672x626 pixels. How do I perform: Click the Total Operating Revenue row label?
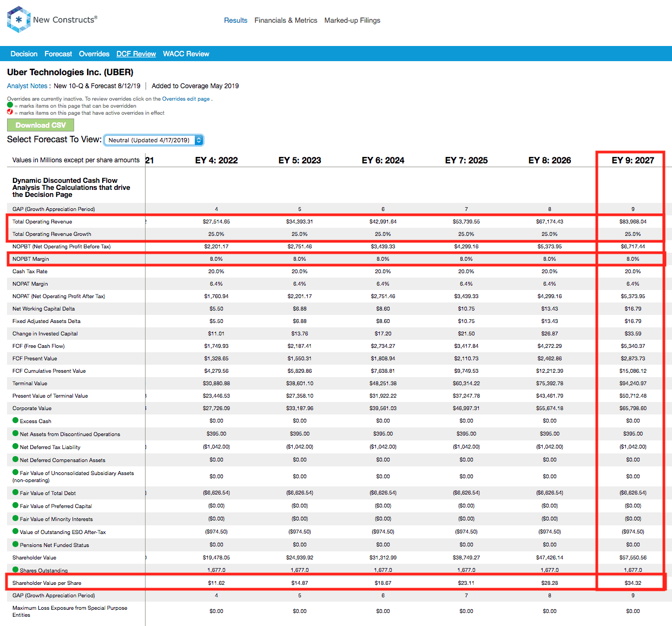click(x=42, y=222)
